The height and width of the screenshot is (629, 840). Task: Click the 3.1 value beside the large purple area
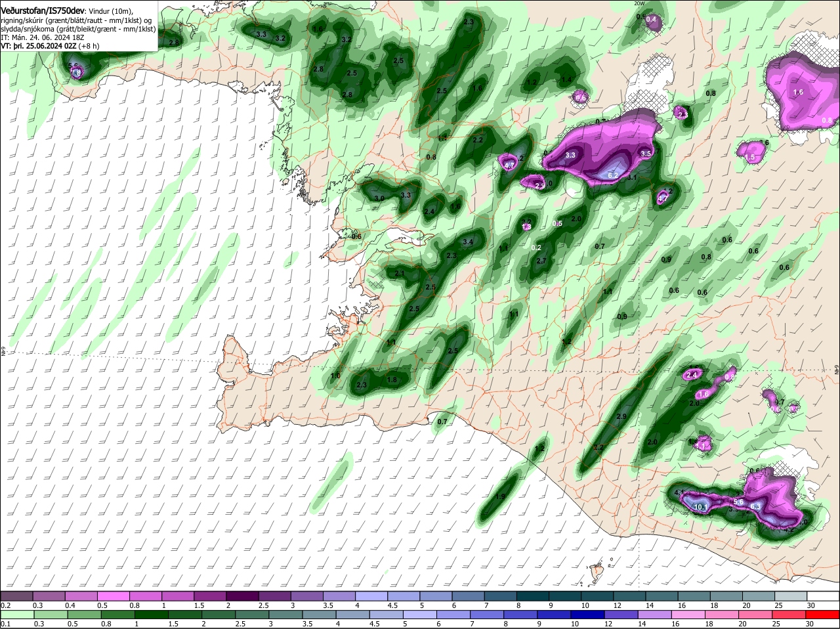[633, 177]
